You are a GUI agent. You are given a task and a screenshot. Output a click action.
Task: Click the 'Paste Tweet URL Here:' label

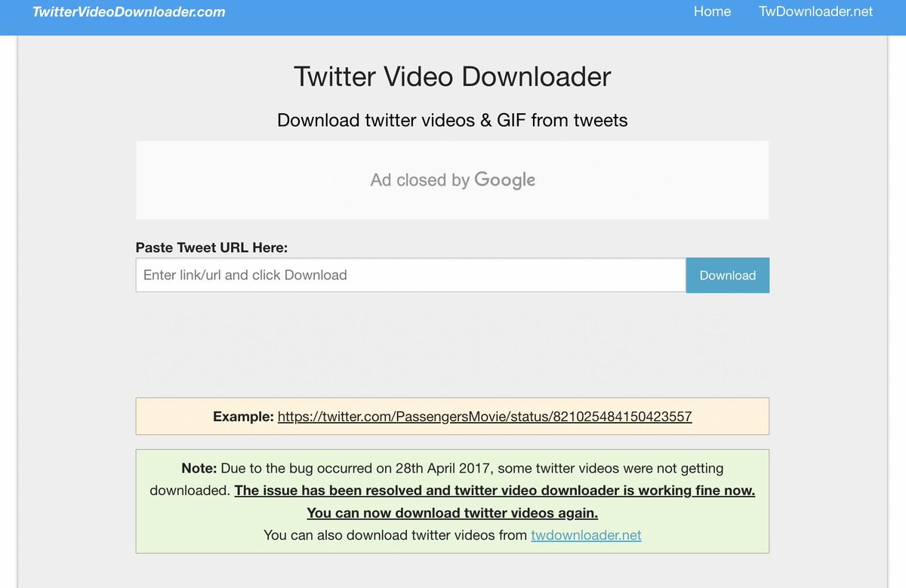211,248
